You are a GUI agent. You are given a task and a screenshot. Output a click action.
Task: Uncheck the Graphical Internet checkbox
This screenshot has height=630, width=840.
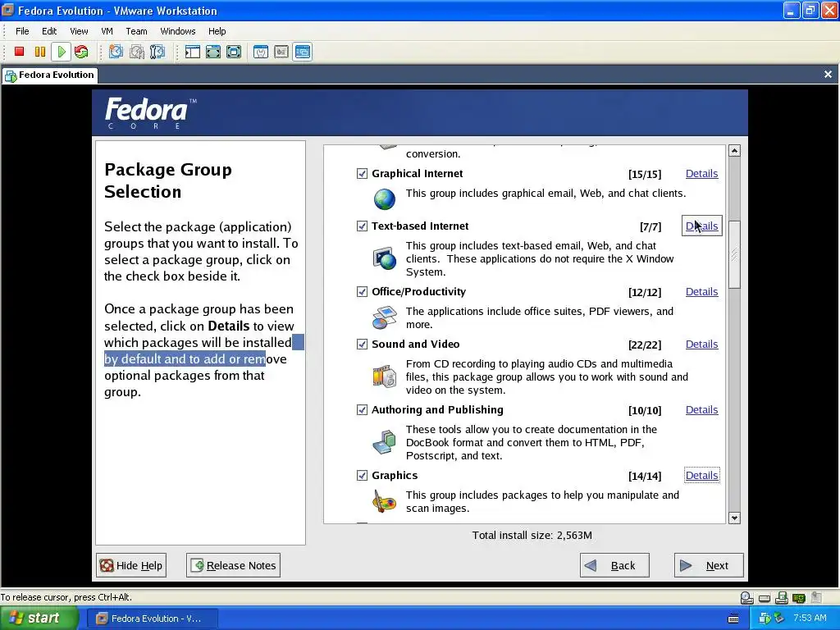[362, 174]
